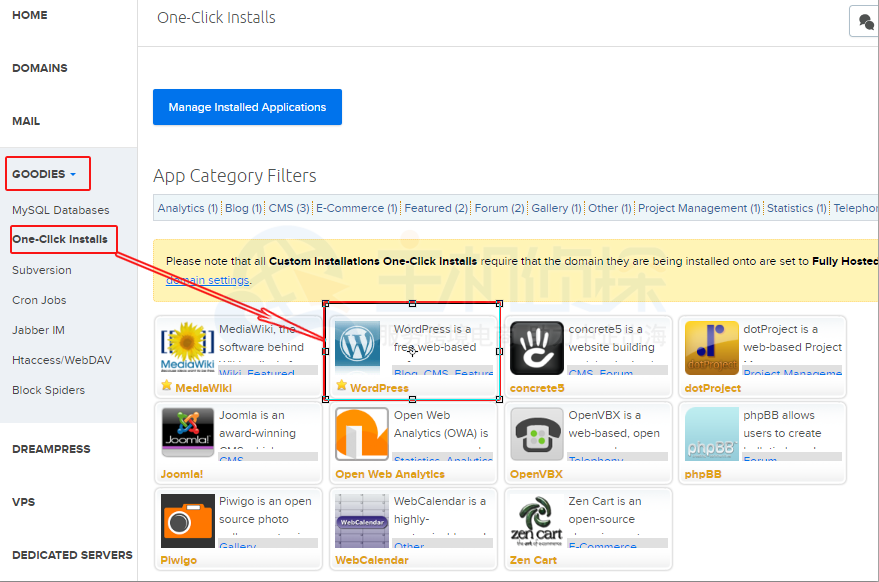Click the Joomla! logo icon
Image resolution: width=879 pixels, height=582 pixels.
187,433
